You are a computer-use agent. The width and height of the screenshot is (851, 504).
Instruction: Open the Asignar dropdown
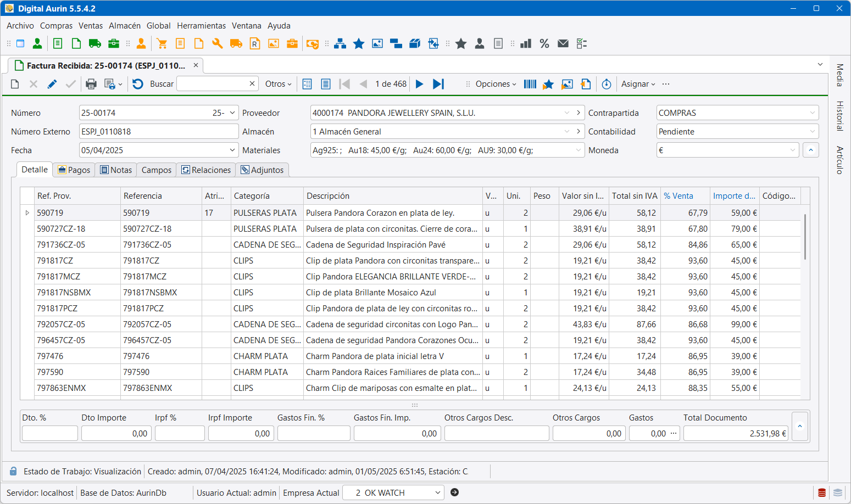[x=638, y=84]
